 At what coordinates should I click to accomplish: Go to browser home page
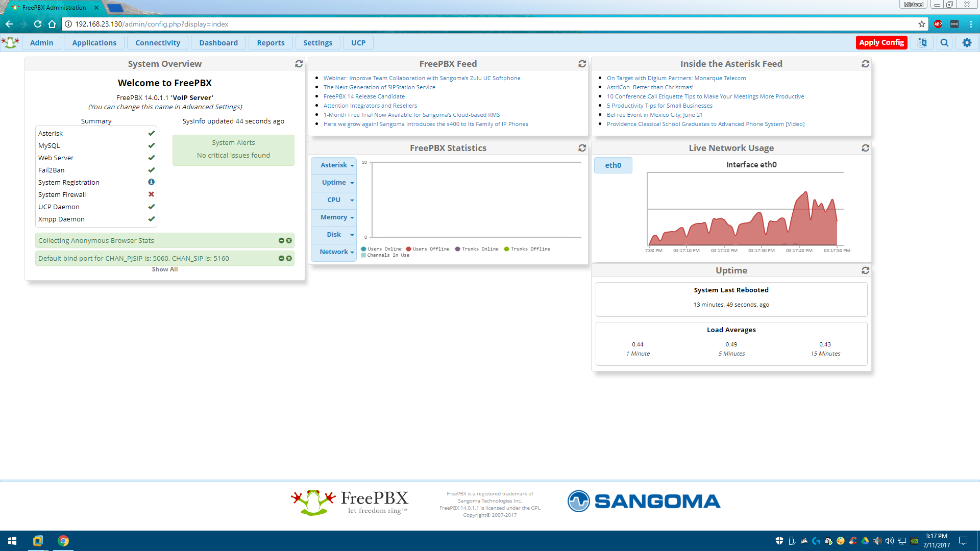point(52,24)
